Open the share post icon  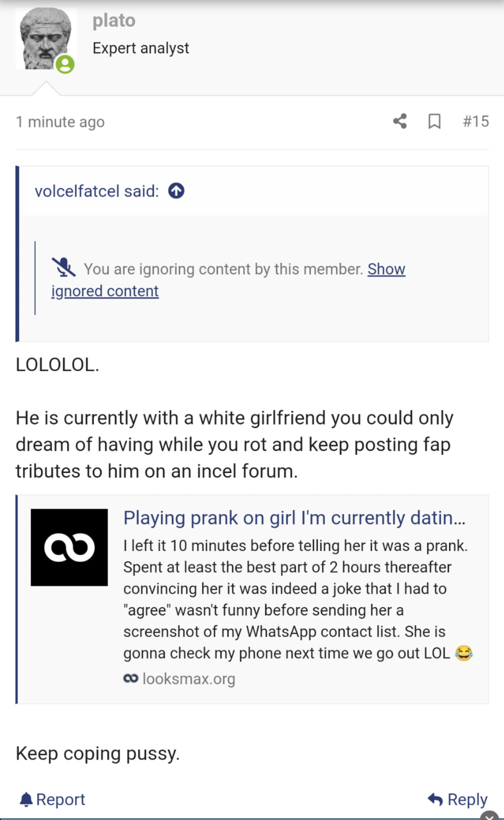400,121
